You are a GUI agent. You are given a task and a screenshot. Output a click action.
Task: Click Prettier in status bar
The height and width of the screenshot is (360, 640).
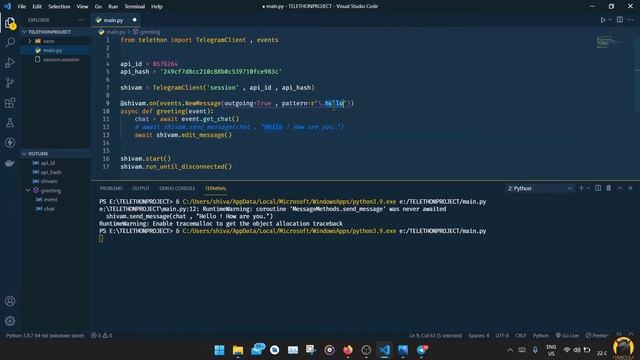point(597,336)
